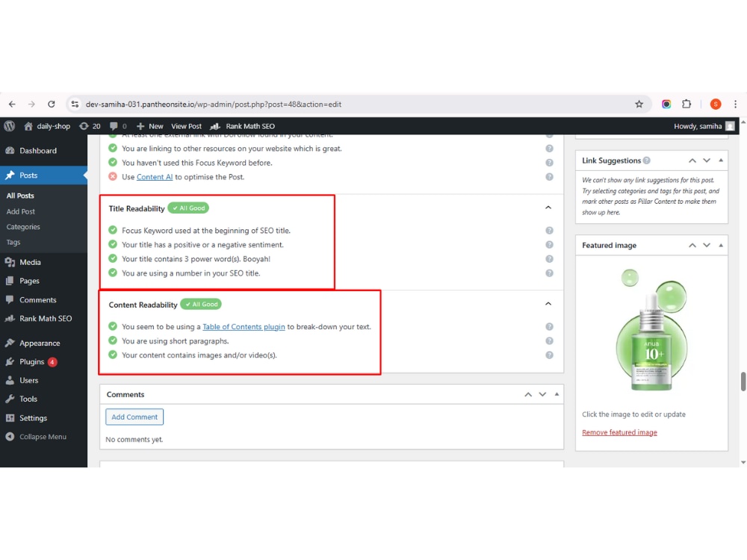Open help for number in SEO title check
The image size is (747, 560).
549,273
